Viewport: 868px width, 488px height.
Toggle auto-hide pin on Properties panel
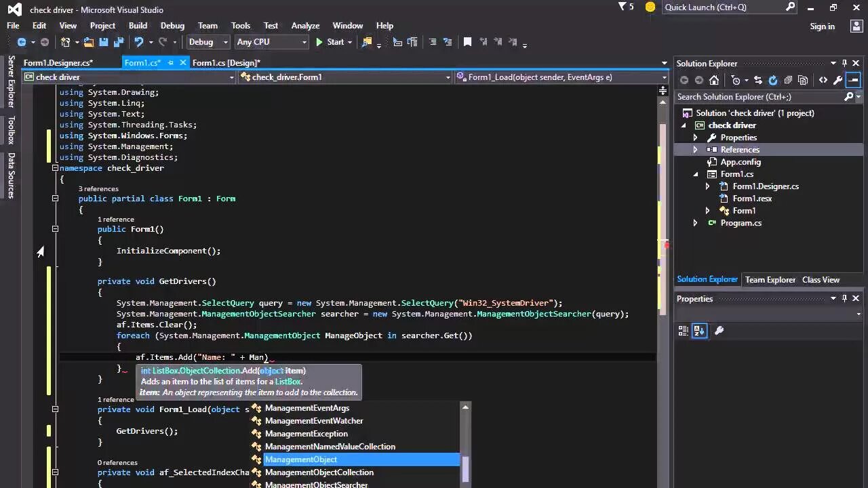tap(844, 298)
